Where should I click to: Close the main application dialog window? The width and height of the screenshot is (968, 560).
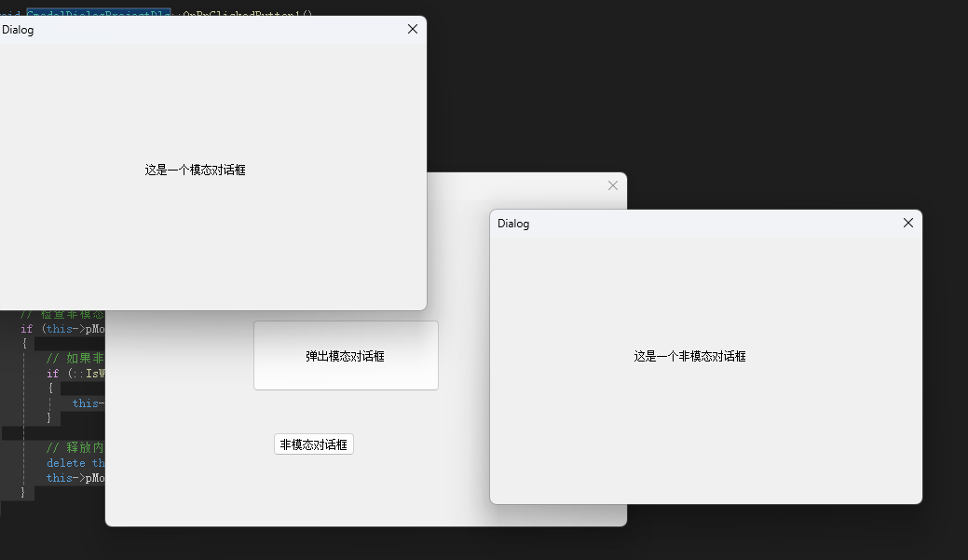[612, 185]
